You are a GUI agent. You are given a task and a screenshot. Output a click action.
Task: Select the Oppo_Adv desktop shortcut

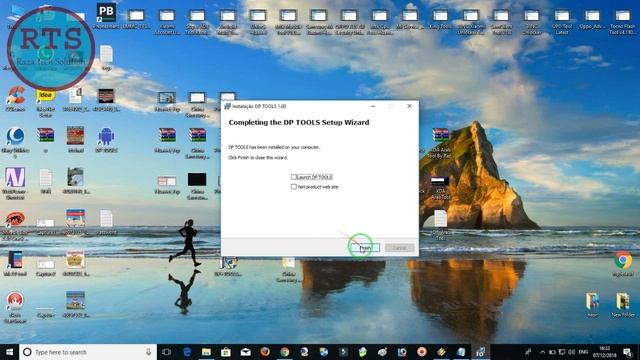click(592, 20)
